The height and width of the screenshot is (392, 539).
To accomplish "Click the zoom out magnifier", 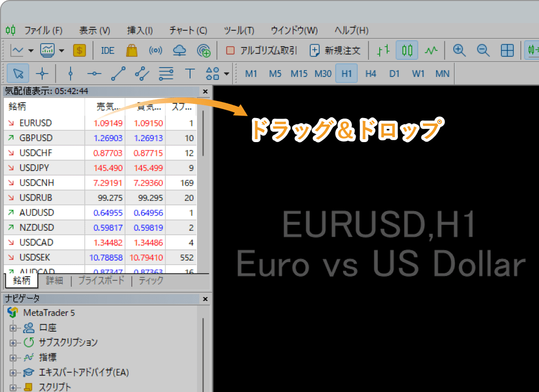I will pos(483,50).
